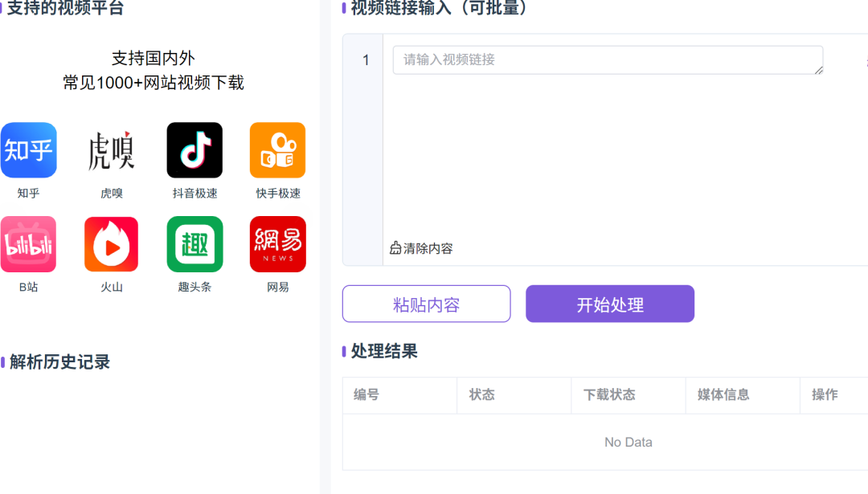The width and height of the screenshot is (868, 494).
Task: Click the 操作 column header
Action: [x=825, y=394]
